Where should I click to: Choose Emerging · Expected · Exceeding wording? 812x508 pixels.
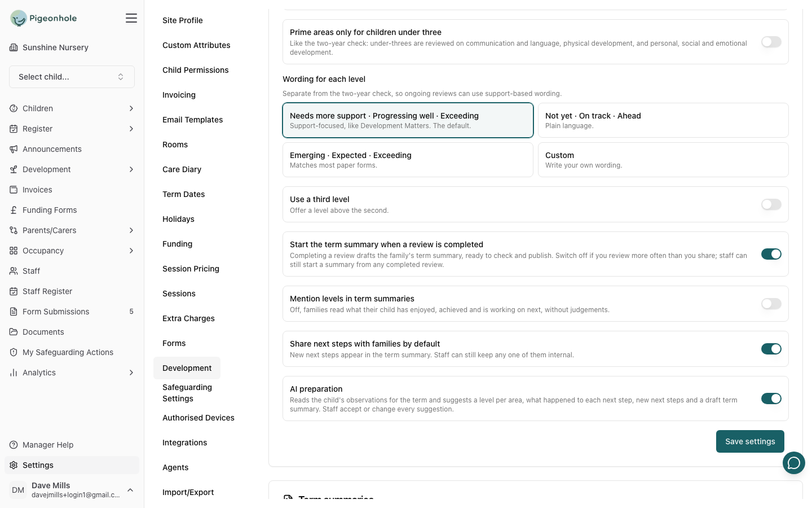pos(408,160)
